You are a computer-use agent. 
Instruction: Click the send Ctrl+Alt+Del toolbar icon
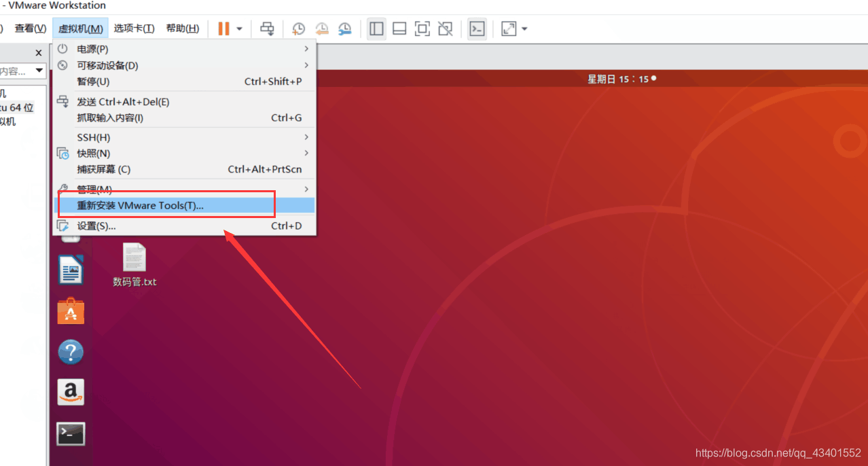point(268,29)
